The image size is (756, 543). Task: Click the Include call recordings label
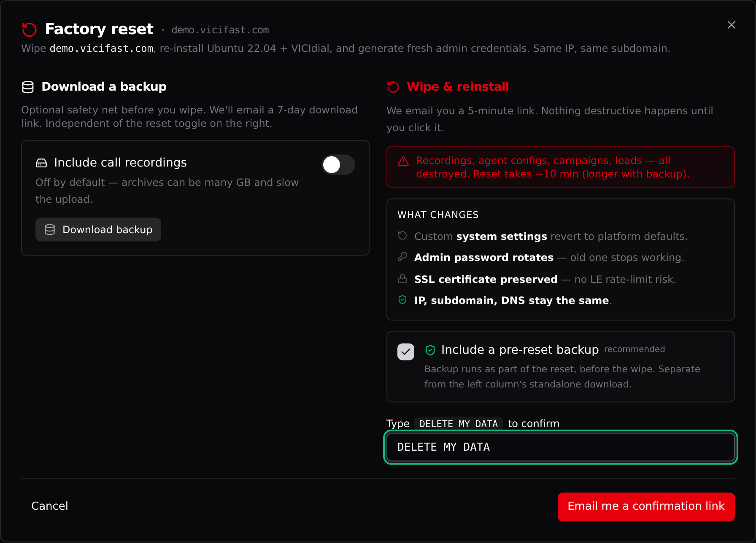[x=120, y=162]
